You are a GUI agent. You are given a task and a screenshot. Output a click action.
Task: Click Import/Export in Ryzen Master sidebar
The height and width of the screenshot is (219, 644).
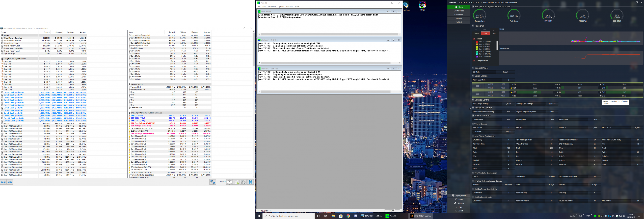(461, 196)
